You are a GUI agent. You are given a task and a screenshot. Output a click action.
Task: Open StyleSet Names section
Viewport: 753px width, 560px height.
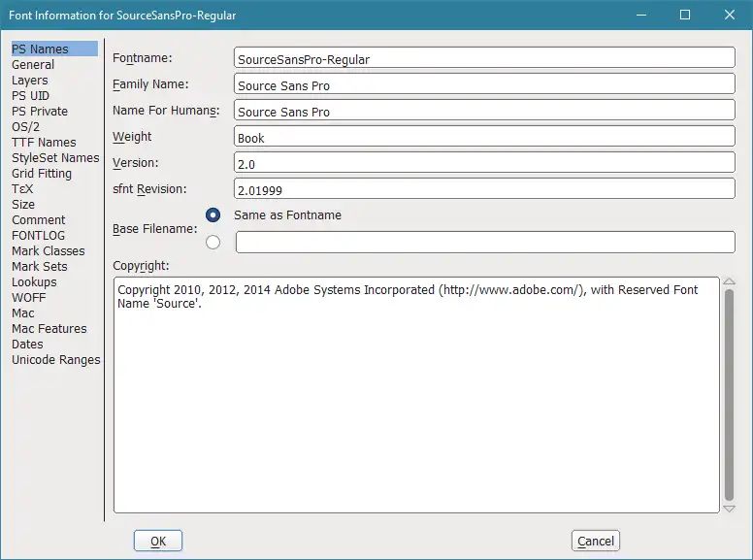point(55,158)
